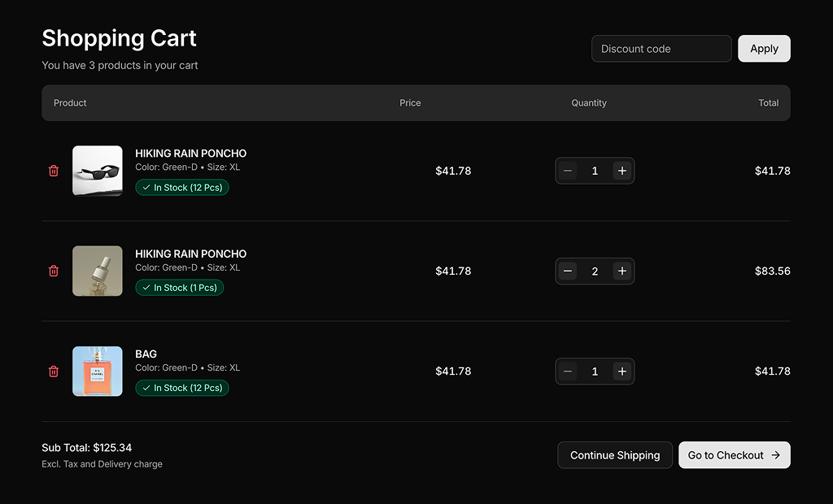
Task: Click the Product column header
Action: click(70, 103)
